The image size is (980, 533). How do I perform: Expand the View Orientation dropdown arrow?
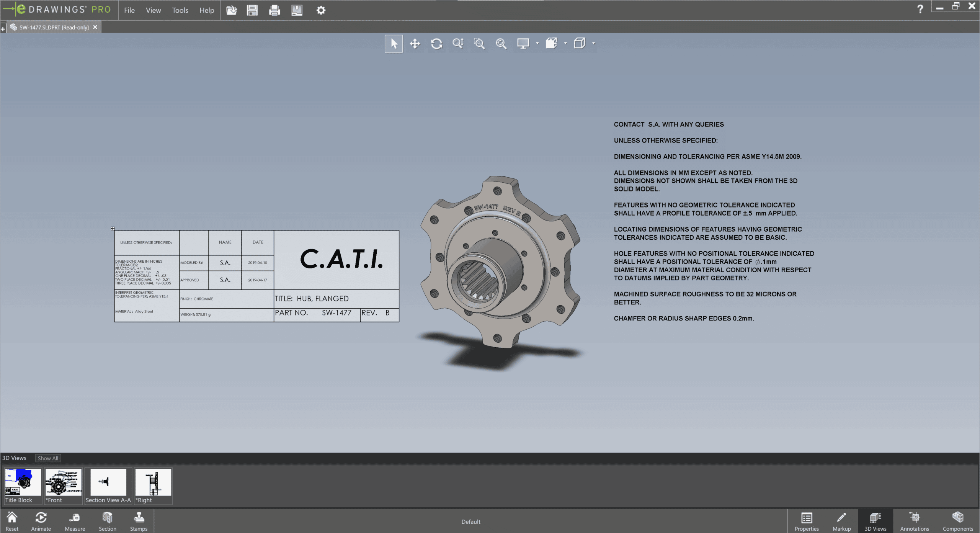coord(594,43)
